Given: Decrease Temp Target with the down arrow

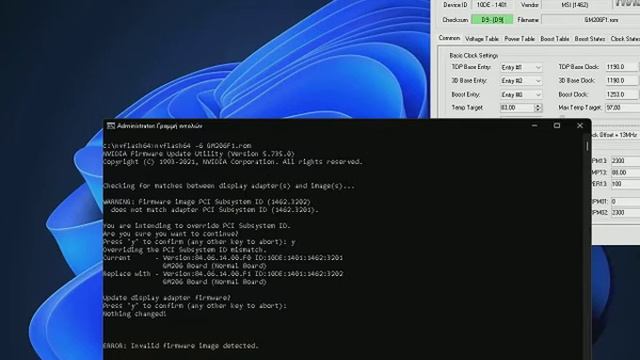Looking at the screenshot, I should (x=538, y=110).
